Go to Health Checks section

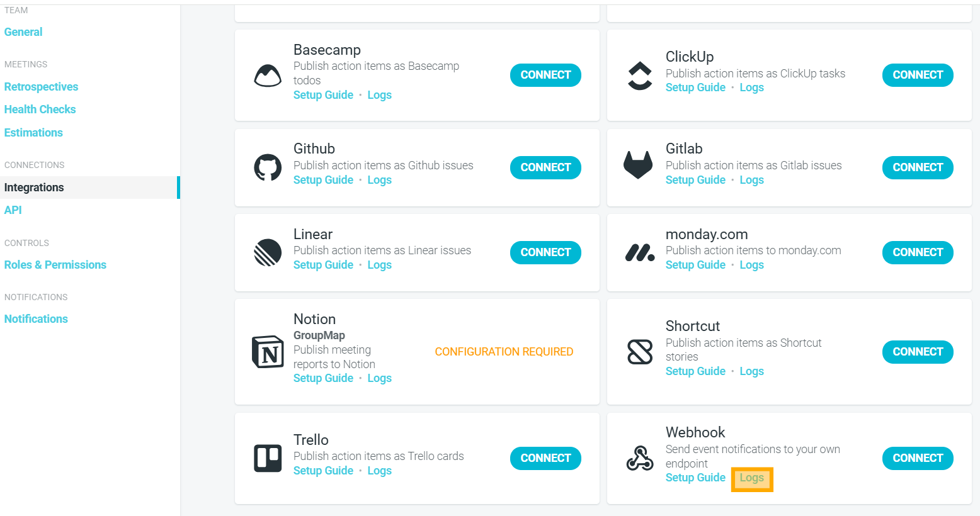click(x=40, y=109)
